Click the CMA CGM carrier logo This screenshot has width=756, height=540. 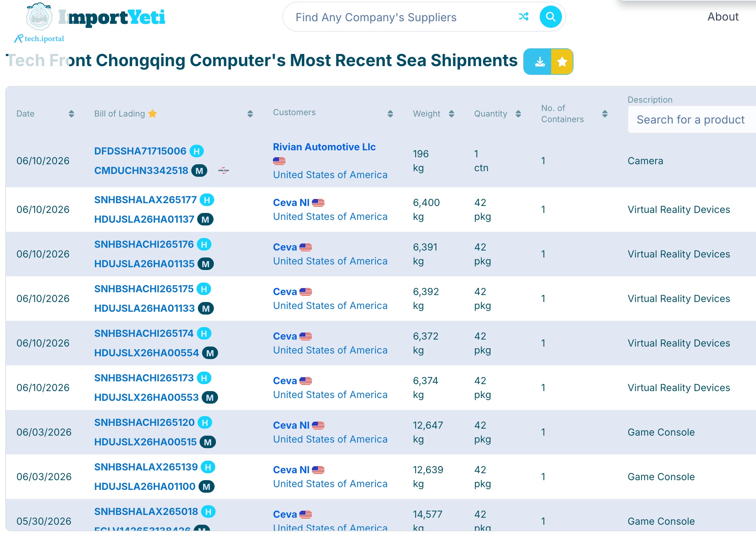pos(224,170)
